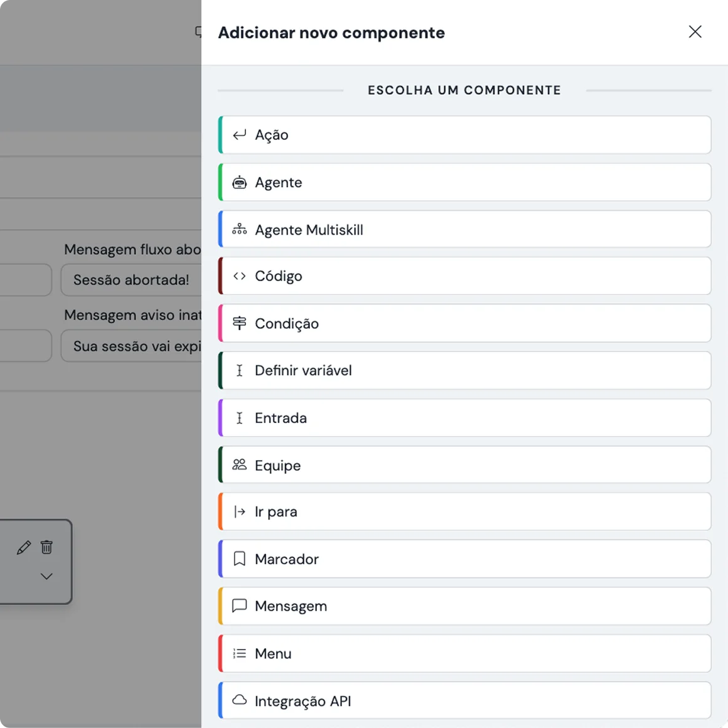Click the hierarchy icon for Agente Multiskill
The image size is (728, 728).
coord(239,230)
